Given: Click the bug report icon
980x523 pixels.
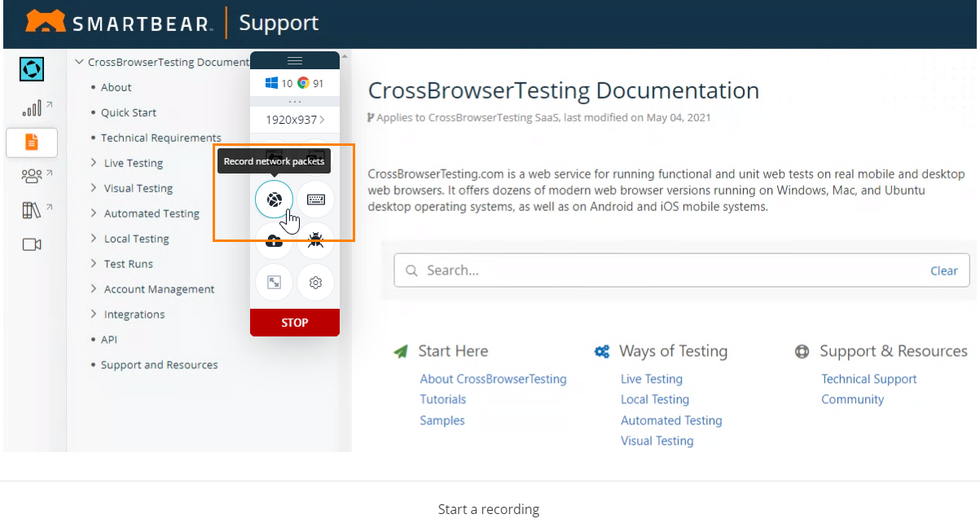Looking at the screenshot, I should [x=316, y=241].
